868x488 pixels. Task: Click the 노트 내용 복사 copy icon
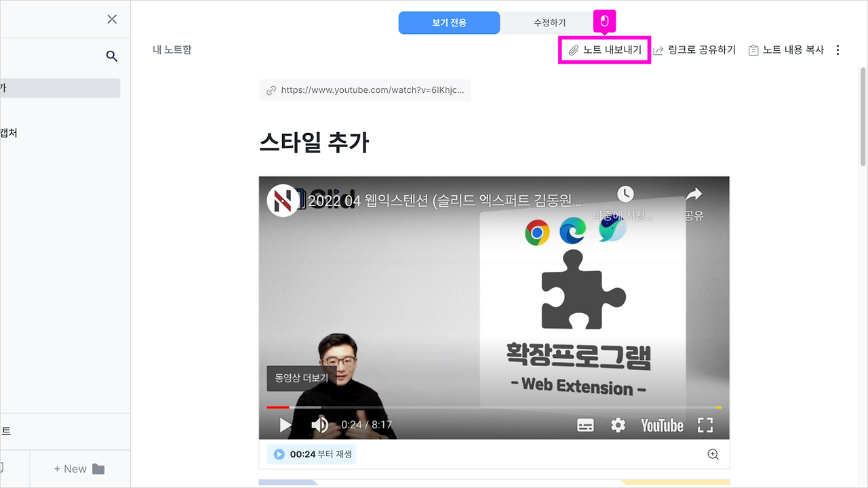[x=753, y=49]
